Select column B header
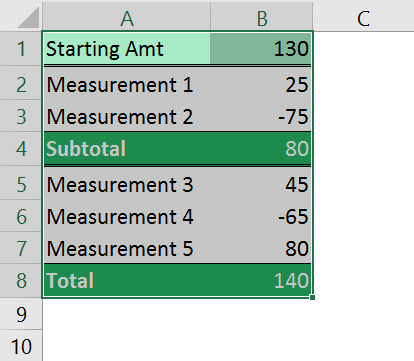414x361 pixels. coord(262,16)
